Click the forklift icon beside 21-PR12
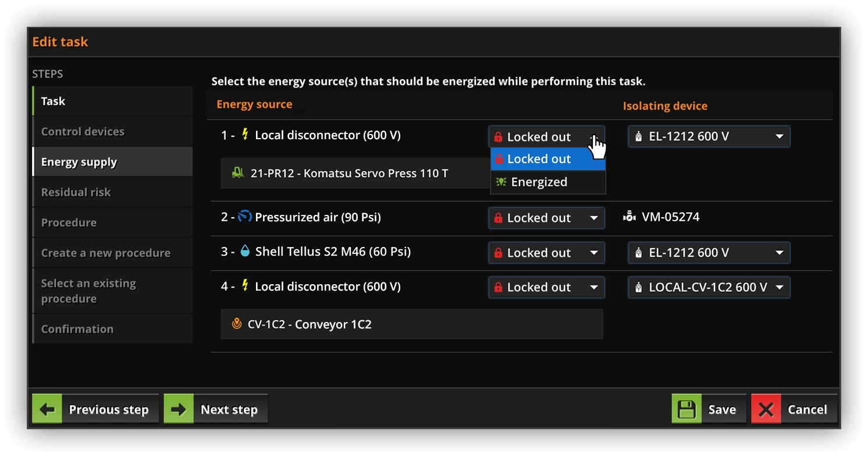This screenshot has height=456, width=868. coord(238,173)
